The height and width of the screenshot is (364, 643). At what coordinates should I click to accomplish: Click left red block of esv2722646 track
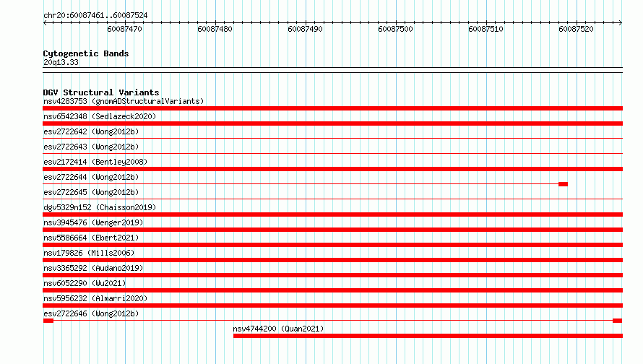48,321
